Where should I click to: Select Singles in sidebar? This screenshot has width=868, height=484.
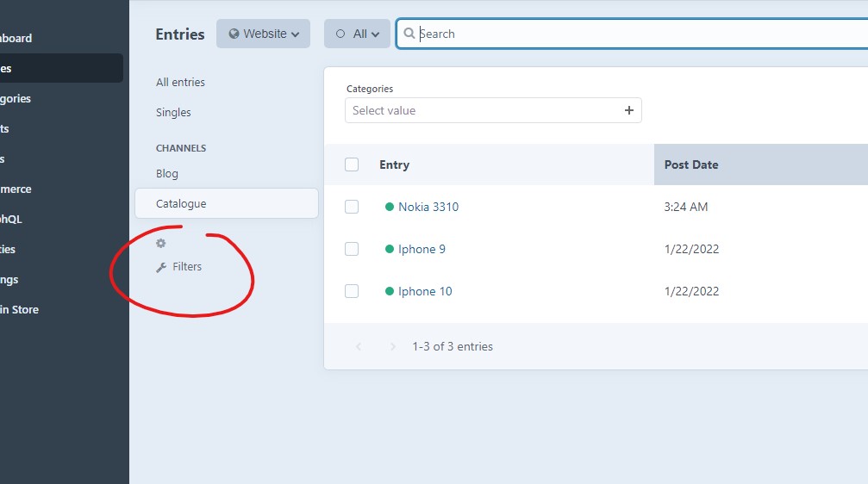[173, 112]
